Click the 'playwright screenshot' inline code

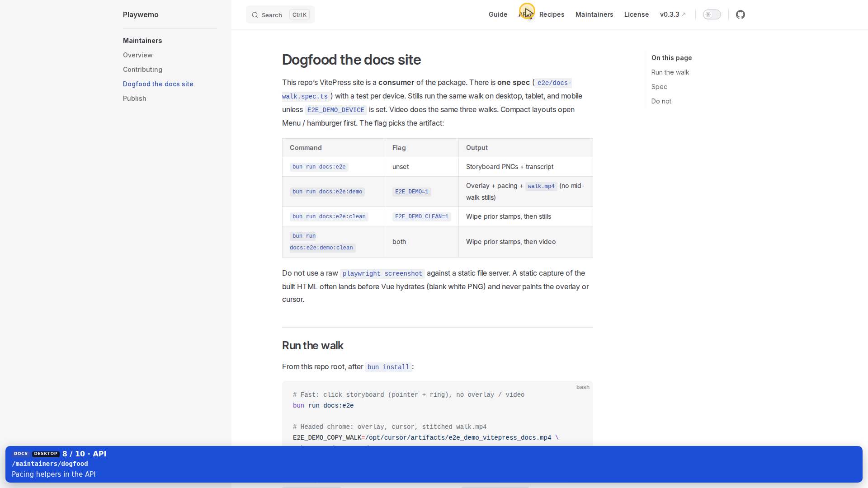click(382, 273)
